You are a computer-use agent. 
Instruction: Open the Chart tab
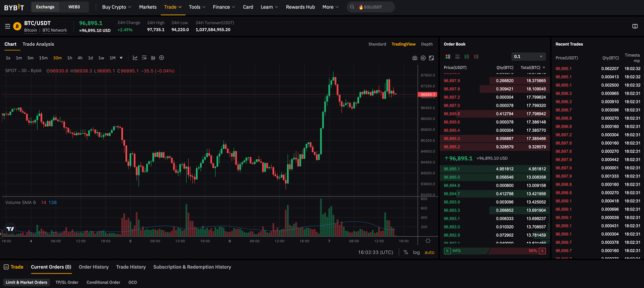11,44
